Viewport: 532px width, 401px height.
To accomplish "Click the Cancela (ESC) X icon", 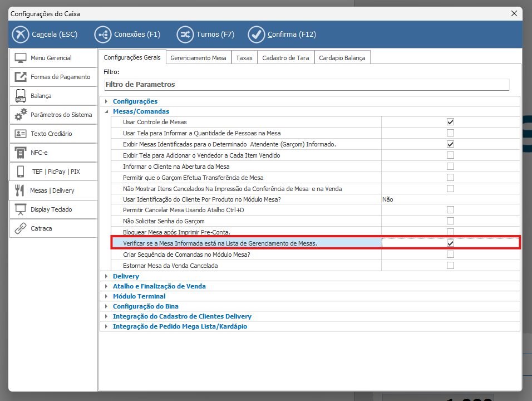I will point(21,35).
